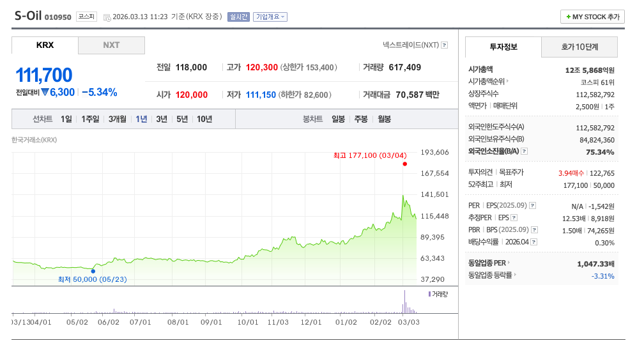Click the 최고 177,100 (03/04) label

(x=370, y=156)
